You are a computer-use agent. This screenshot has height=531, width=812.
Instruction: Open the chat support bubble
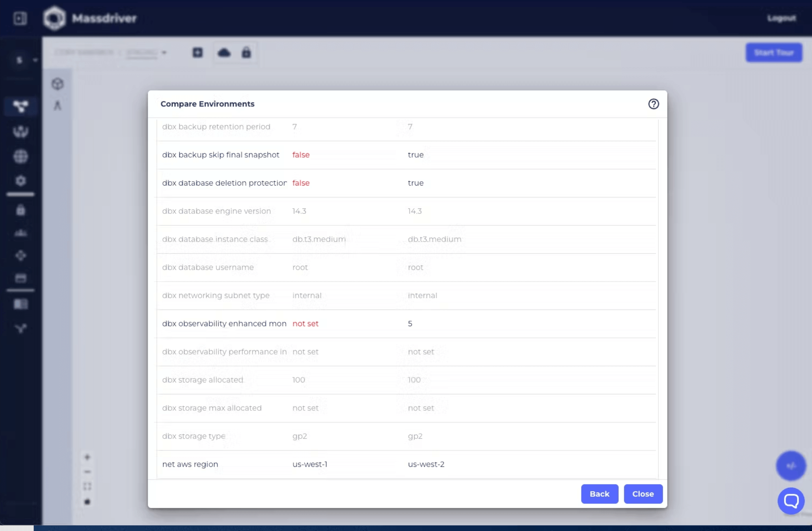(x=791, y=501)
